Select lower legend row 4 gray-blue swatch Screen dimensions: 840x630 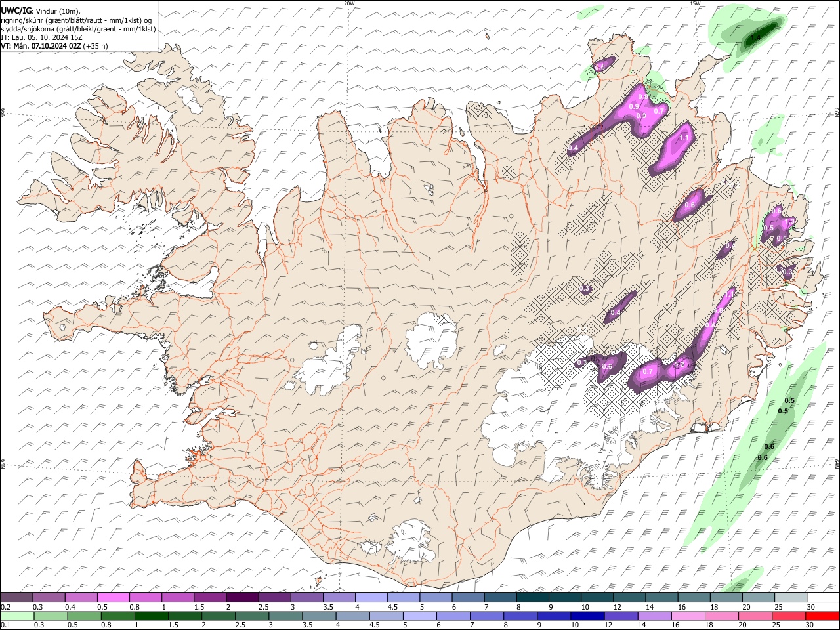click(x=353, y=616)
